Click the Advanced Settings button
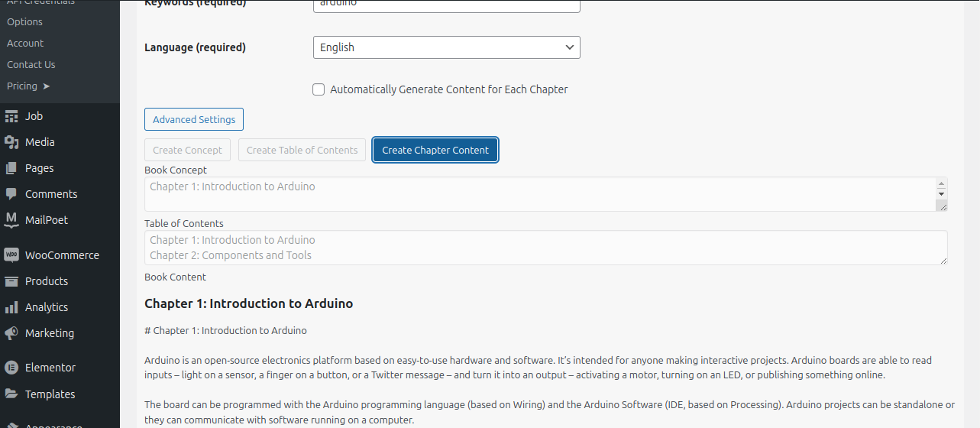The height and width of the screenshot is (428, 980). tap(194, 120)
